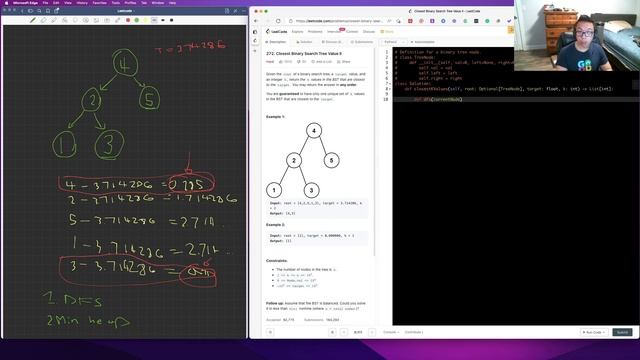640x360 pixels.
Task: Open the File menu in macOS menu bar
Action: [45, 2]
